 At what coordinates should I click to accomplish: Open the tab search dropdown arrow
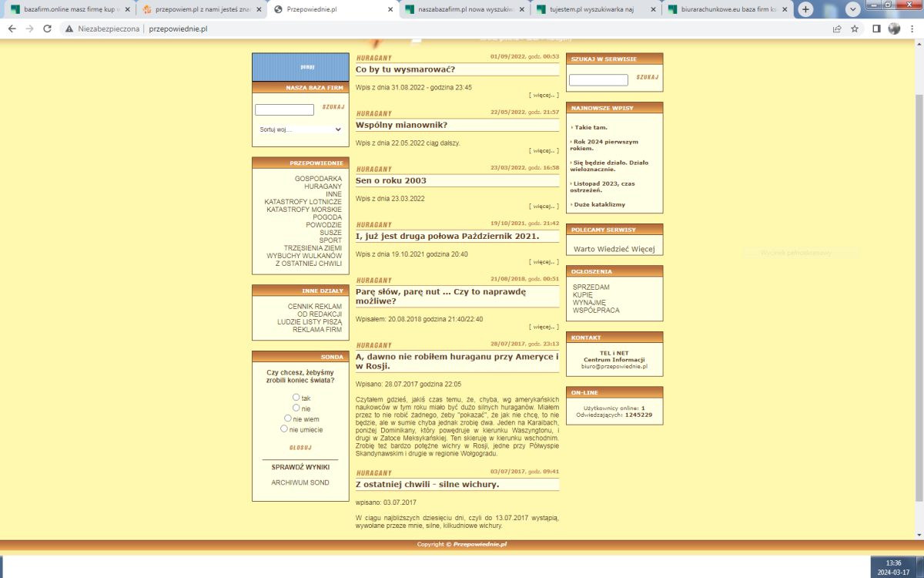(852, 9)
